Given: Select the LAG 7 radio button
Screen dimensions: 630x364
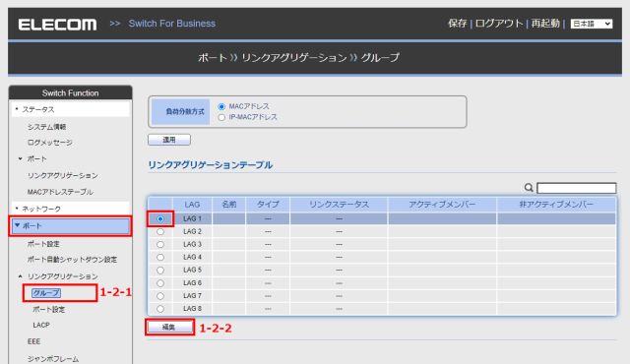Looking at the screenshot, I should click(x=160, y=296).
